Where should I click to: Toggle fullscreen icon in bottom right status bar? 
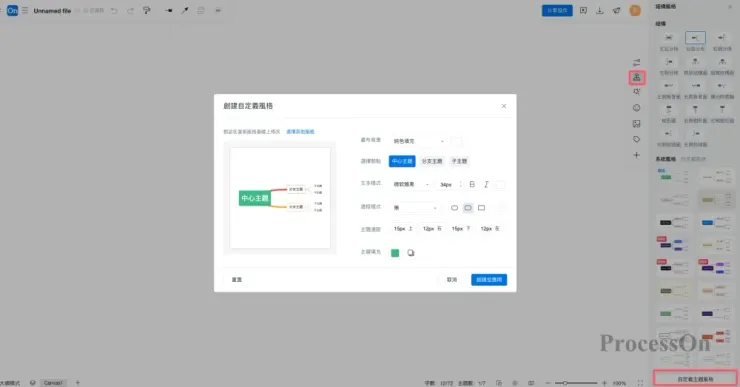640,383
